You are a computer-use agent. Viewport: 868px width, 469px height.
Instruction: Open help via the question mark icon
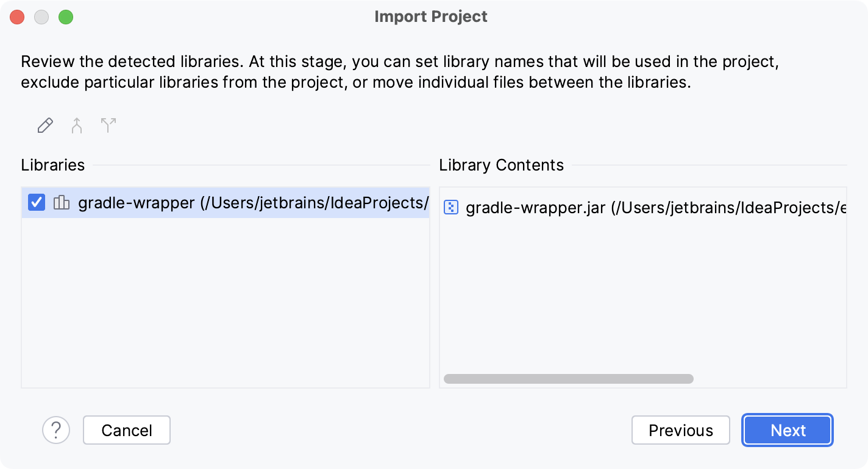[x=57, y=430]
